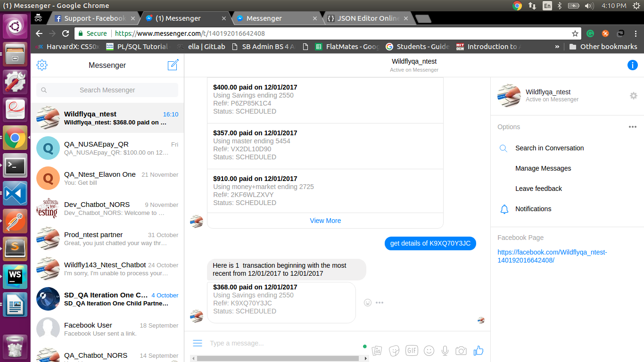Screen dimensions: 644x362
Task: Record a voice clip with microphone
Action: click(x=445, y=351)
